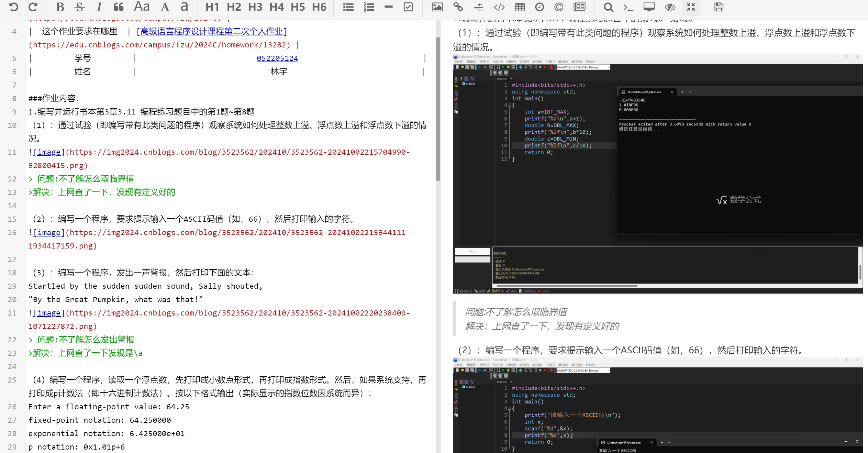Click the quoted '问题:不了解怎么取临界值' in preview
The height and width of the screenshot is (453, 868).
tap(516, 312)
